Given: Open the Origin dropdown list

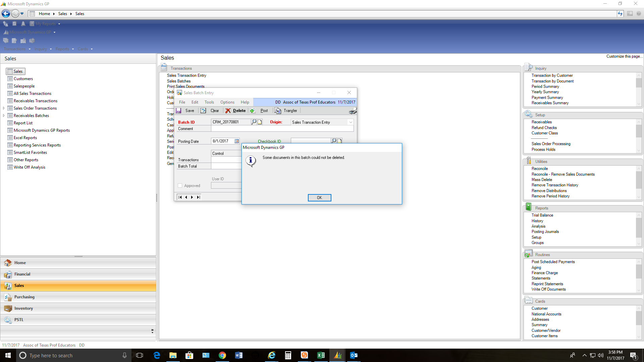Looking at the screenshot, I should coord(351,122).
